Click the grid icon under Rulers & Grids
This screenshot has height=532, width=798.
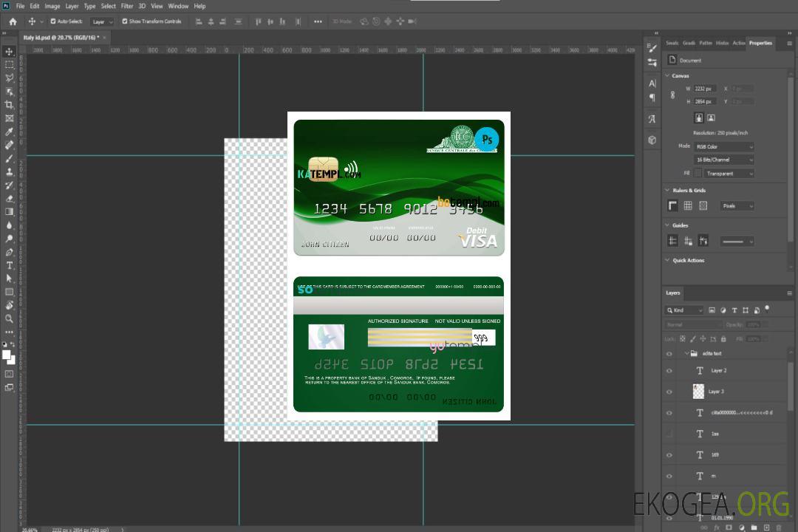[x=688, y=205]
